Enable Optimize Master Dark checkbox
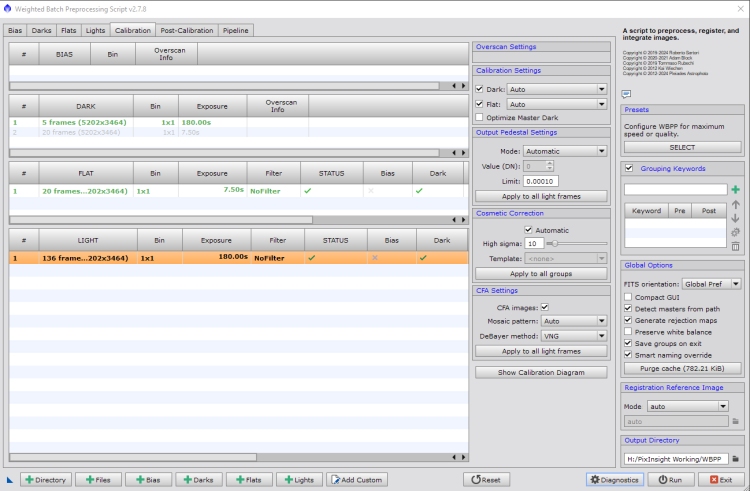 (480, 118)
